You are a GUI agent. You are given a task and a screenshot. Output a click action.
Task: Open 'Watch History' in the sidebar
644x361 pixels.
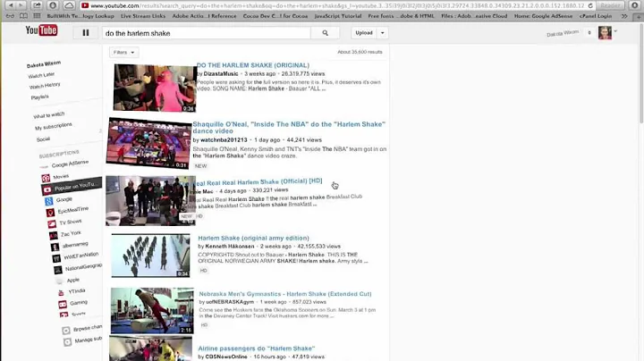point(45,86)
